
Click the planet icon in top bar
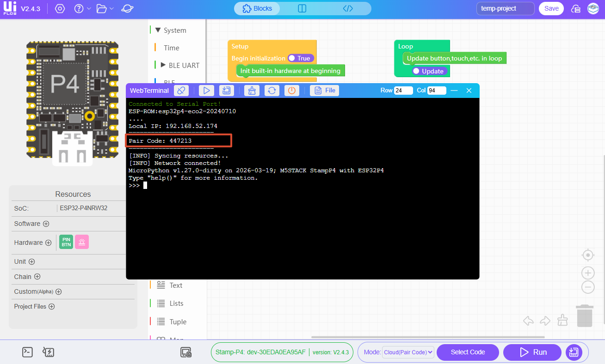(x=127, y=9)
